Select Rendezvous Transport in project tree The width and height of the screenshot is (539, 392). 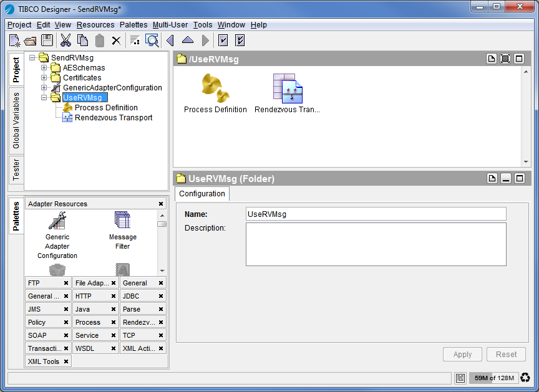pos(114,117)
